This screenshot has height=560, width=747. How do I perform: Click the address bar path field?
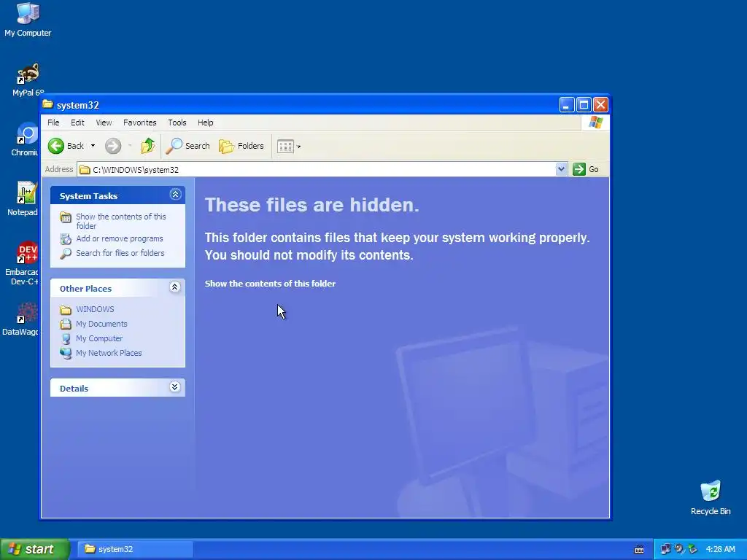pos(317,169)
